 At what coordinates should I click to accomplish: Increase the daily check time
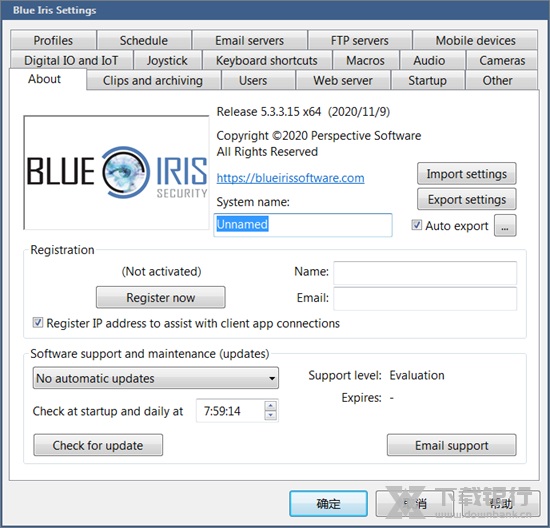tap(270, 406)
